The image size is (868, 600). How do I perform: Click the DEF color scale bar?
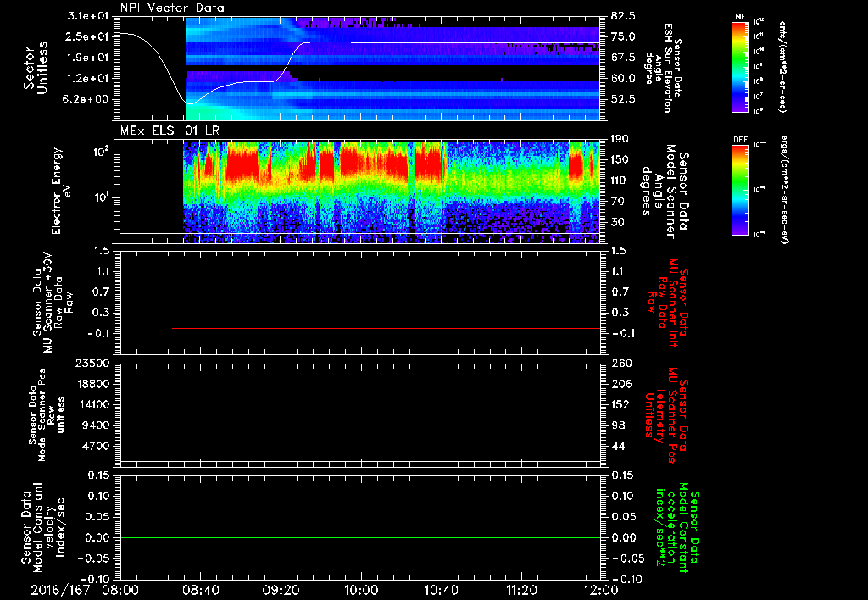pyautogui.click(x=741, y=189)
